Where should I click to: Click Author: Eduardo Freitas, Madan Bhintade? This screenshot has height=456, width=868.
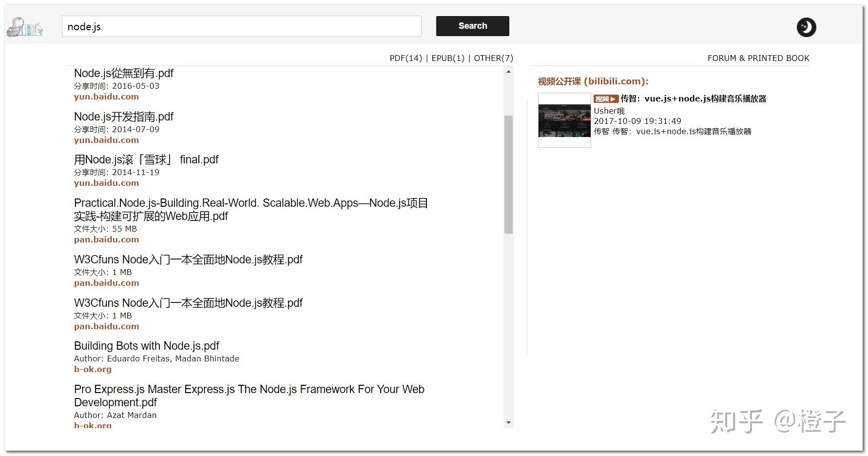(x=156, y=358)
